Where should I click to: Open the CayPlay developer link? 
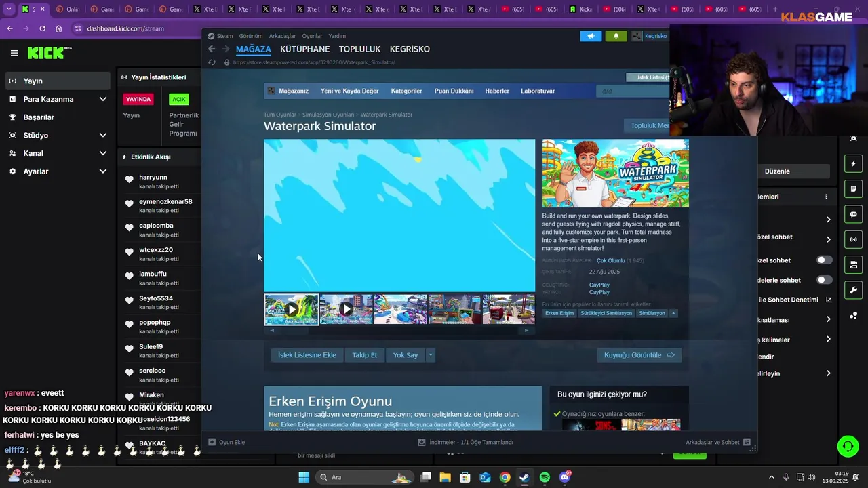click(x=599, y=285)
